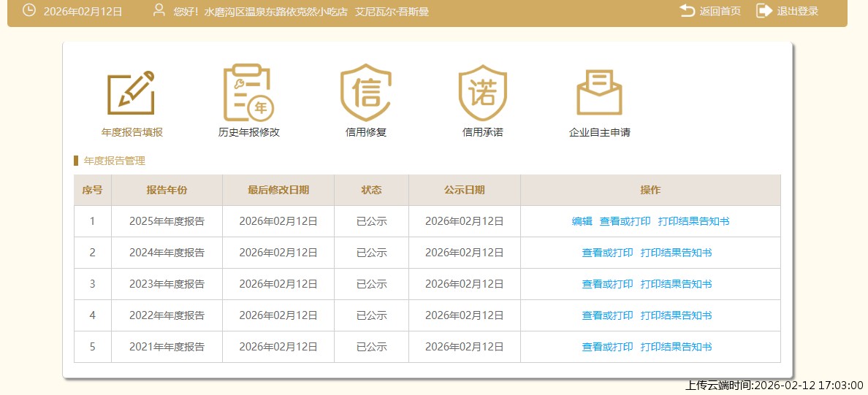Image resolution: width=868 pixels, height=395 pixels.
Task: Go back via 返回首页 link
Action: pyautogui.click(x=720, y=11)
